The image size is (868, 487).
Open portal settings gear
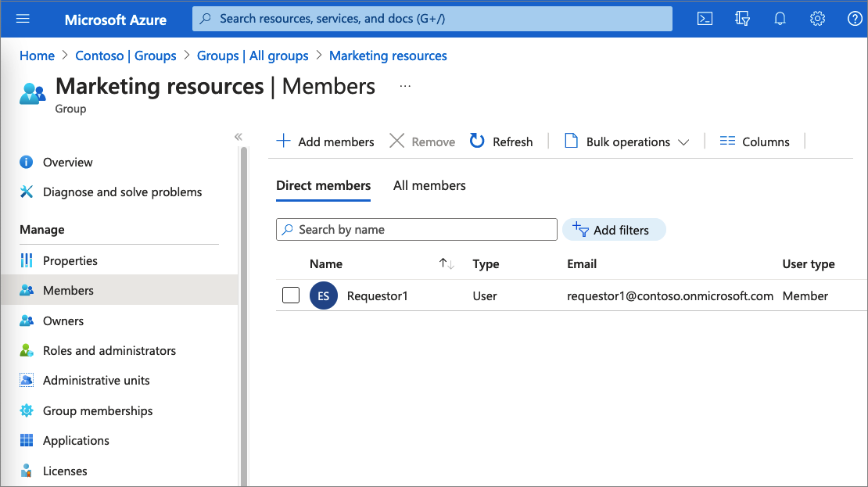(x=817, y=18)
